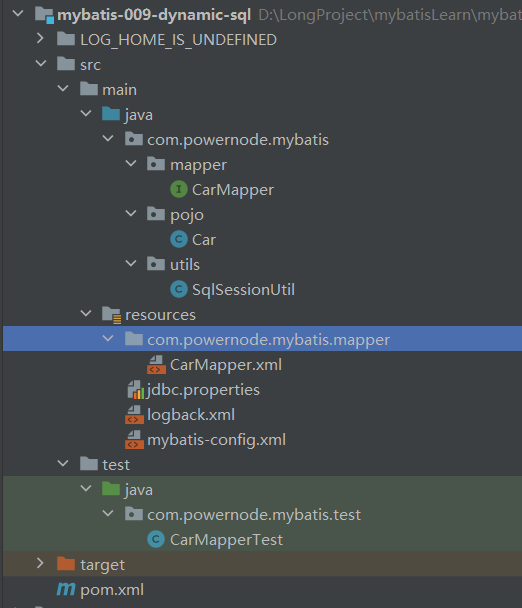Select the Car class file
Image resolution: width=522 pixels, height=608 pixels.
coord(204,240)
